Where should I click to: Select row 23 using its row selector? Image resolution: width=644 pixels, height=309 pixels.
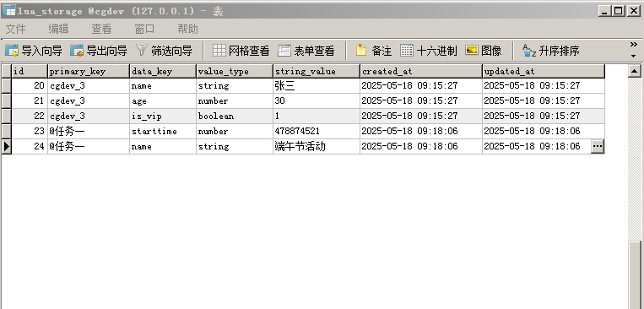coord(6,131)
